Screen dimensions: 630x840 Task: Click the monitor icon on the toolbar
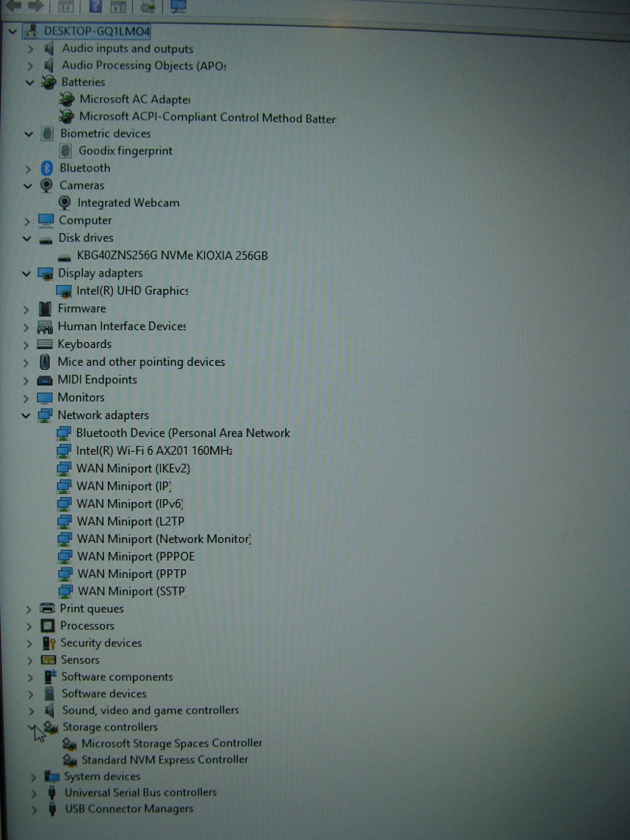pos(178,6)
